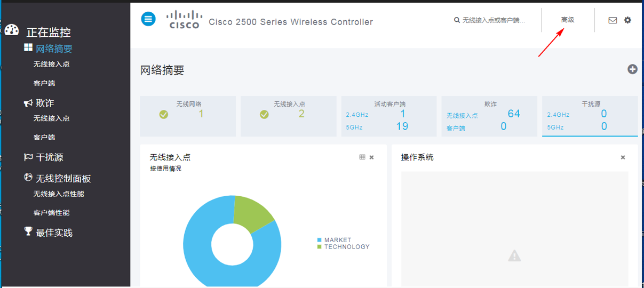Add a widget with plus icon
Screen dimensions: 644x288
tap(632, 69)
